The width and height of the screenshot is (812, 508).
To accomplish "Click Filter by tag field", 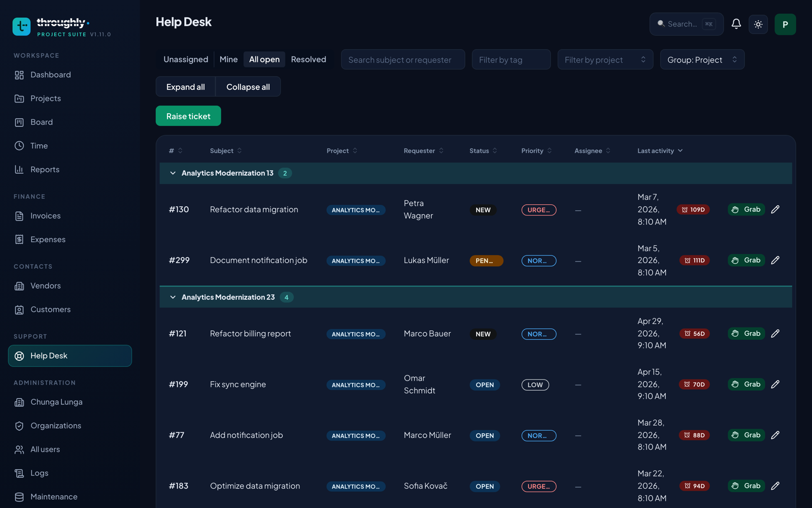I will [511, 59].
